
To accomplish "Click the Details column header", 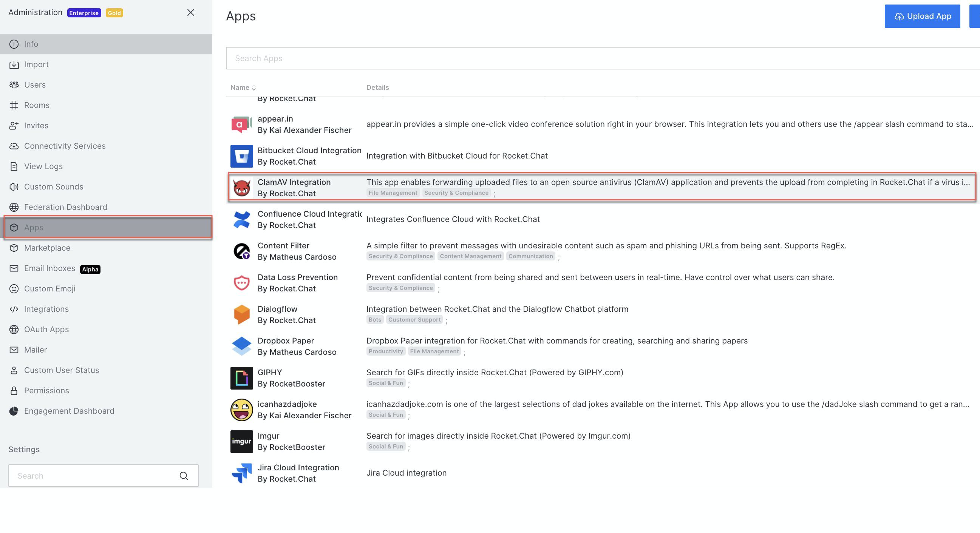I will click(377, 88).
